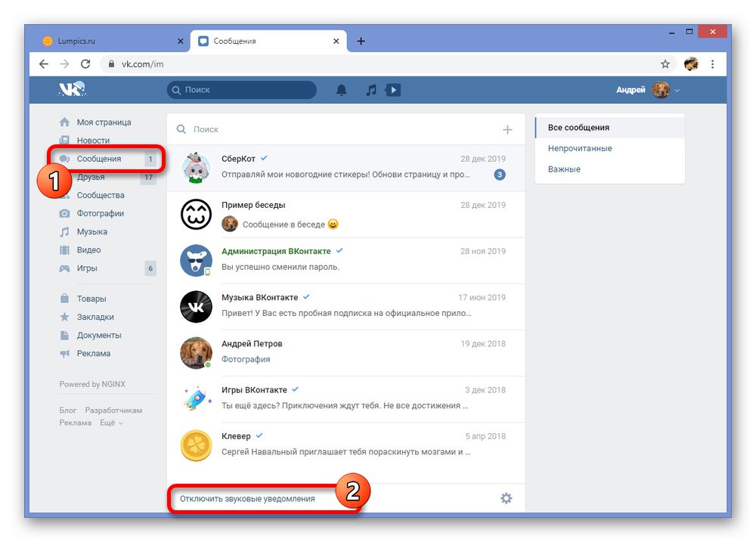Click the Реклама footer link

pos(75,423)
